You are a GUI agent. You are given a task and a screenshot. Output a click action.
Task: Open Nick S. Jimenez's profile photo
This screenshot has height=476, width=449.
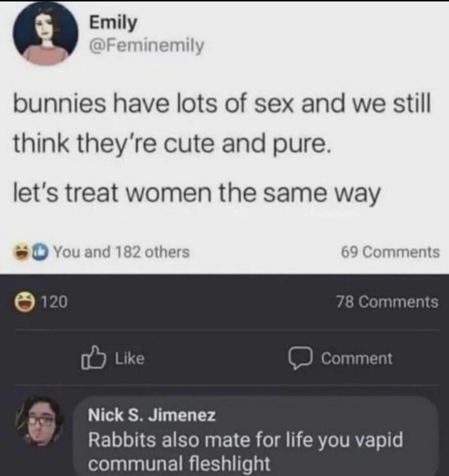(40, 421)
